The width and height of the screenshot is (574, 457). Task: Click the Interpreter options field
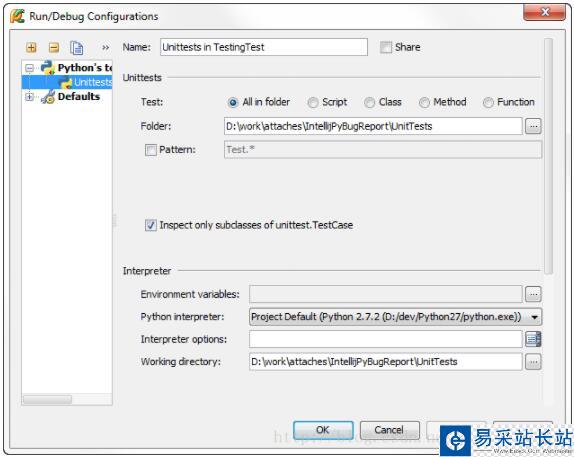coord(386,339)
